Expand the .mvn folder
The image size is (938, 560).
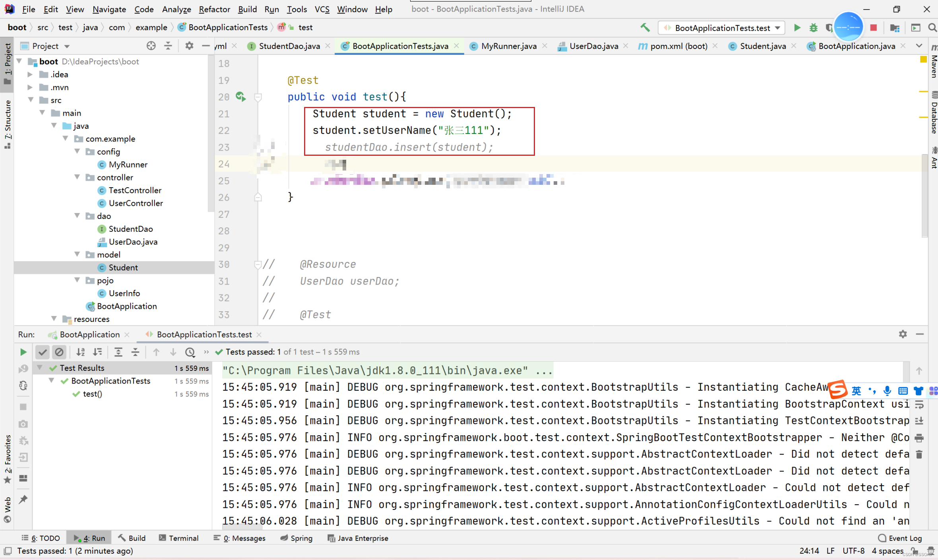(x=30, y=87)
